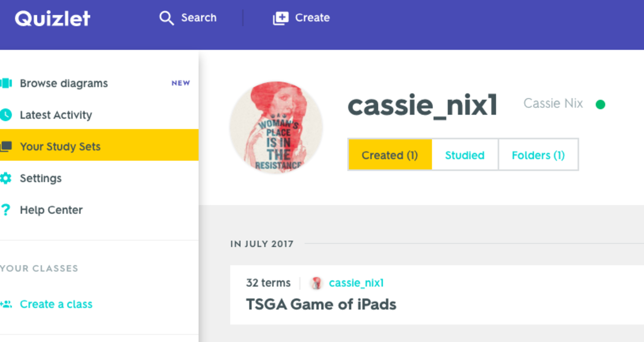Click the Help Center question mark icon
The width and height of the screenshot is (644, 342).
[x=6, y=210]
